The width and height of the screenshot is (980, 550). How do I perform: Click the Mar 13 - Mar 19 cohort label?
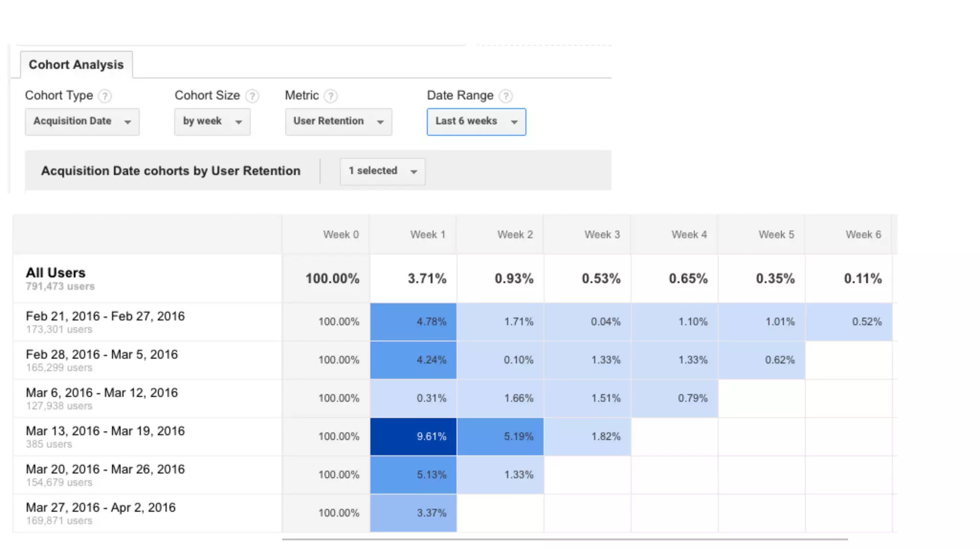(105, 431)
